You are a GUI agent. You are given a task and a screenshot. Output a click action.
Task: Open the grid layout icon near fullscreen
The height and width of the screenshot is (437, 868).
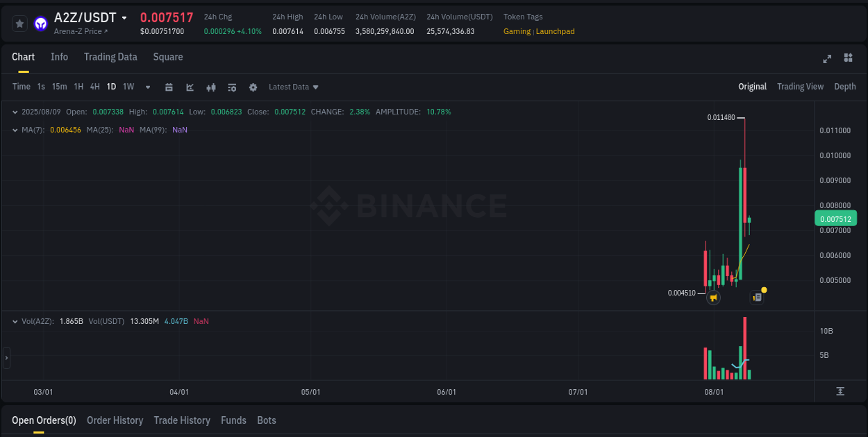click(x=848, y=58)
